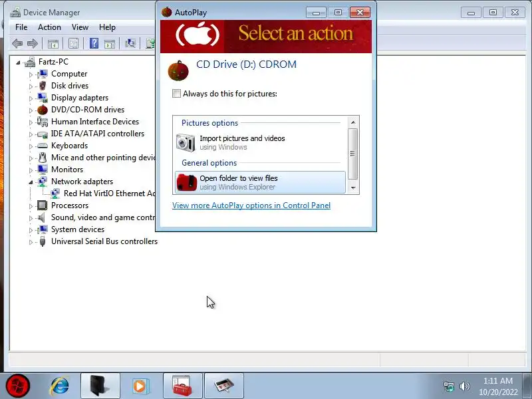Expand the Computer node
The width and height of the screenshot is (532, 399).
[x=31, y=74]
